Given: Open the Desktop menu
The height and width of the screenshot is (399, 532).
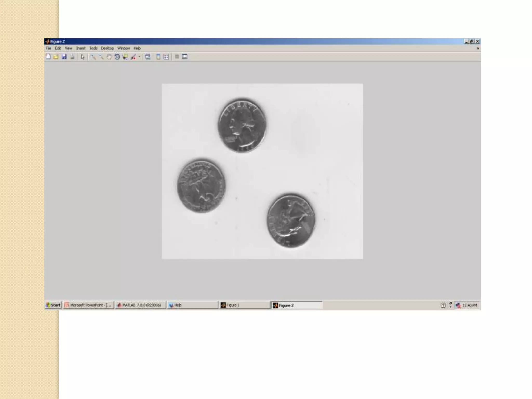Looking at the screenshot, I should coord(107,48).
